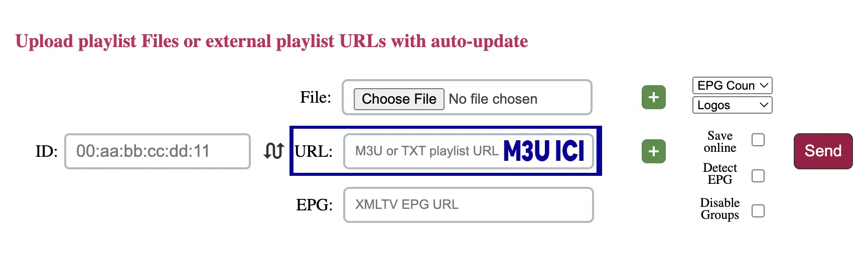Screen dimensions: 868x264
Task: Tick the Detect EPG checkbox
Action: [x=758, y=176]
